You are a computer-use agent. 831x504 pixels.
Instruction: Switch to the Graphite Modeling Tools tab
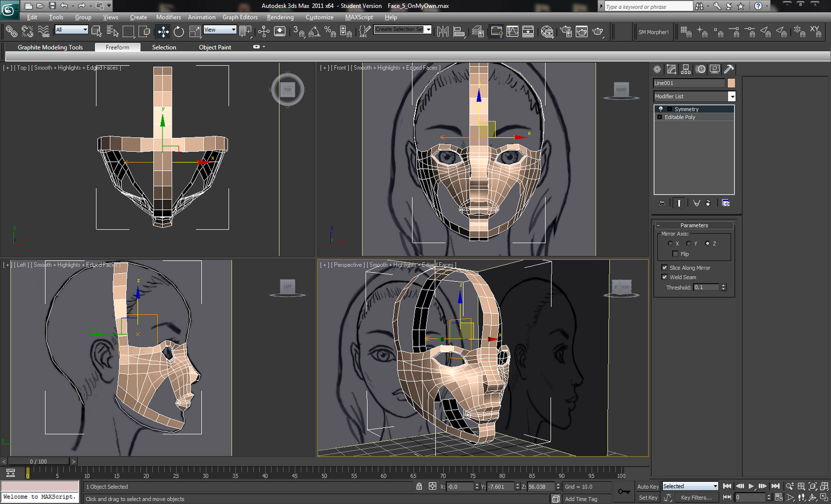(50, 47)
